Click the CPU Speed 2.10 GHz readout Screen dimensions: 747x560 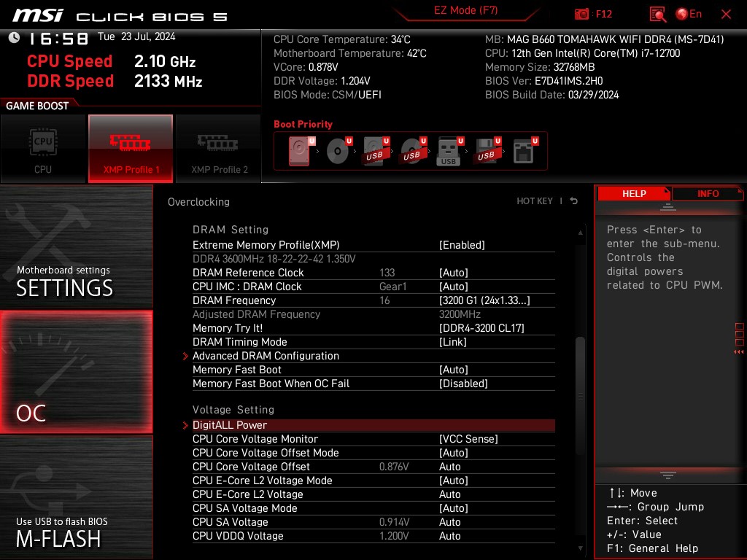point(112,61)
